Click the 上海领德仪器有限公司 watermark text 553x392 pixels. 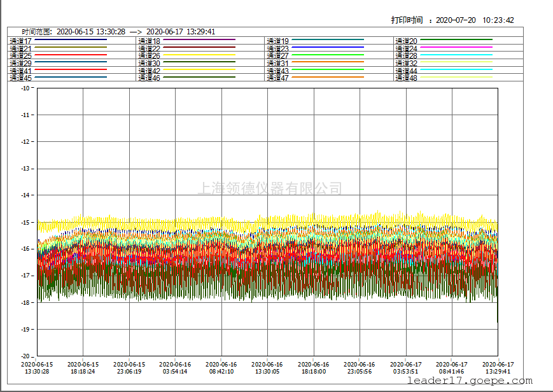click(x=270, y=188)
